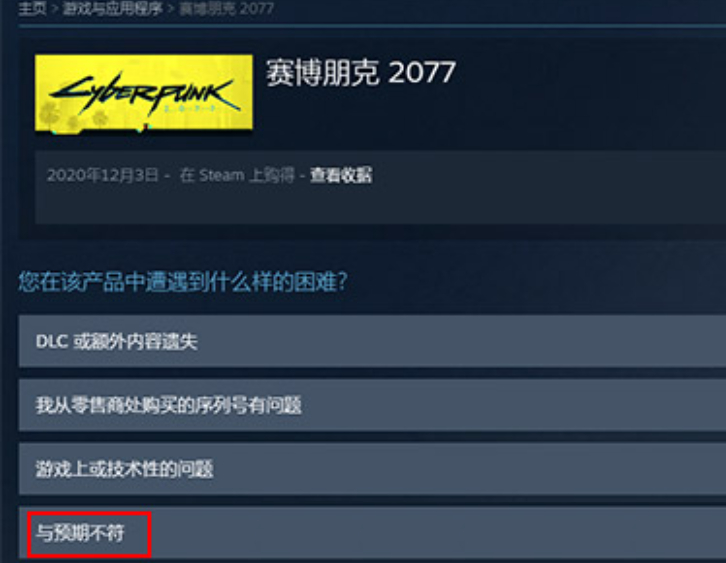Click the Cyberpunk yellow logo thumbnail
This screenshot has width=726, height=563.
tap(144, 93)
